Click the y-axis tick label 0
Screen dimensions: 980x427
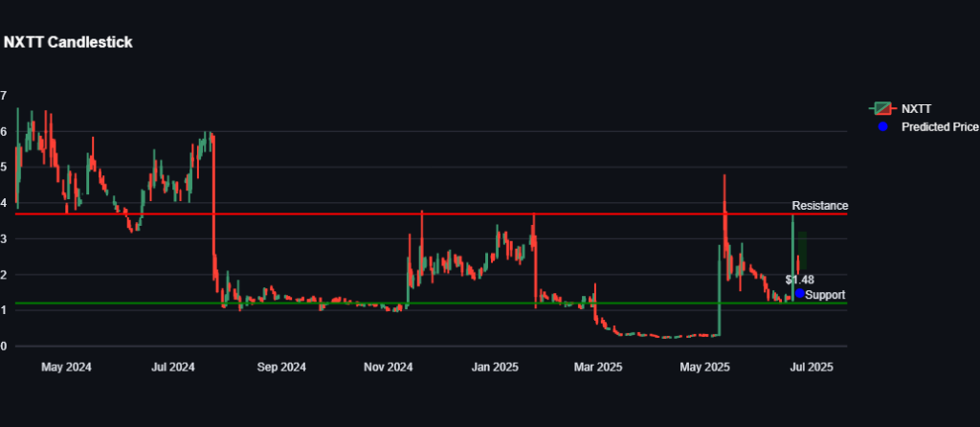click(4, 347)
